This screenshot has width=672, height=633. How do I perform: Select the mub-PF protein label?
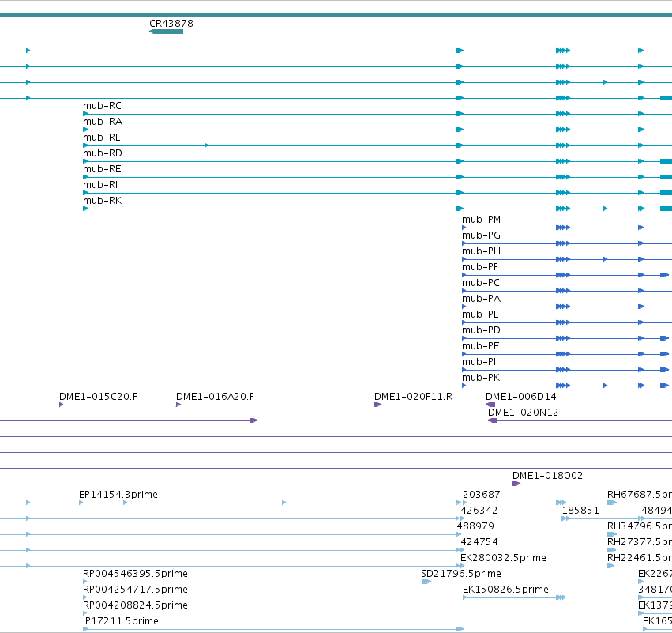[480, 268]
